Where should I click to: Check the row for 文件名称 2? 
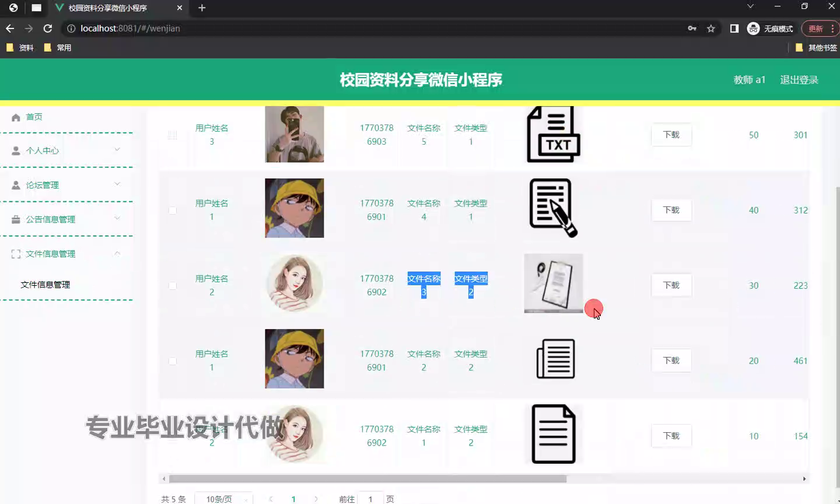[x=173, y=360]
